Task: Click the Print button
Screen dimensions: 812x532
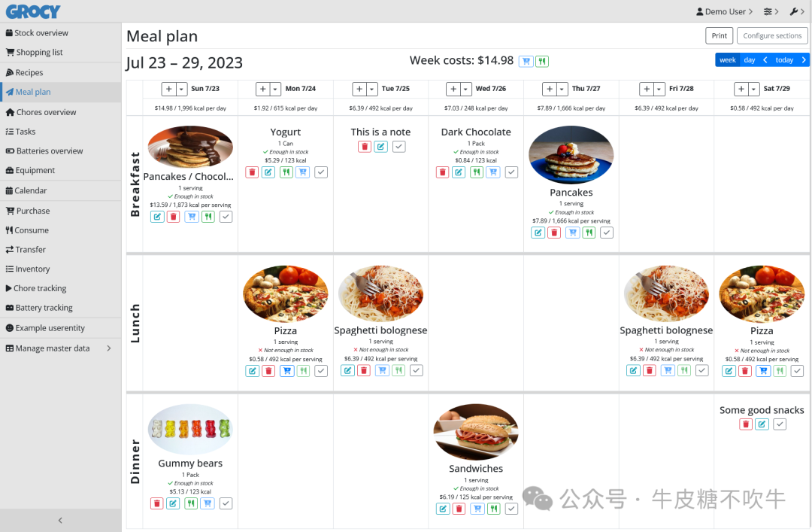Action: pyautogui.click(x=719, y=36)
